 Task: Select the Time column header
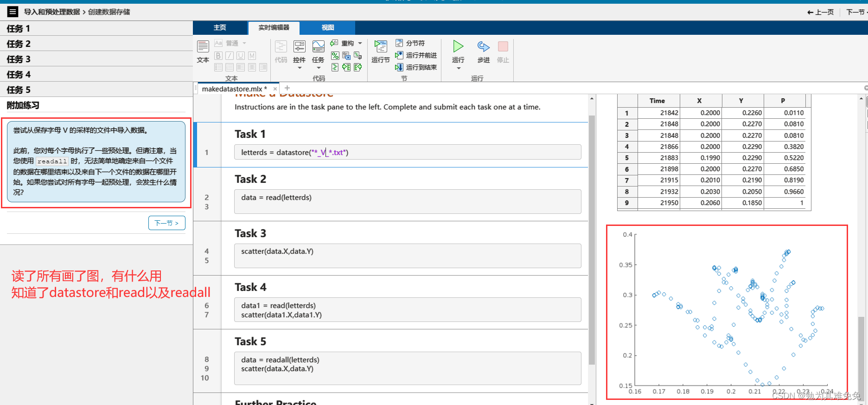coord(658,101)
